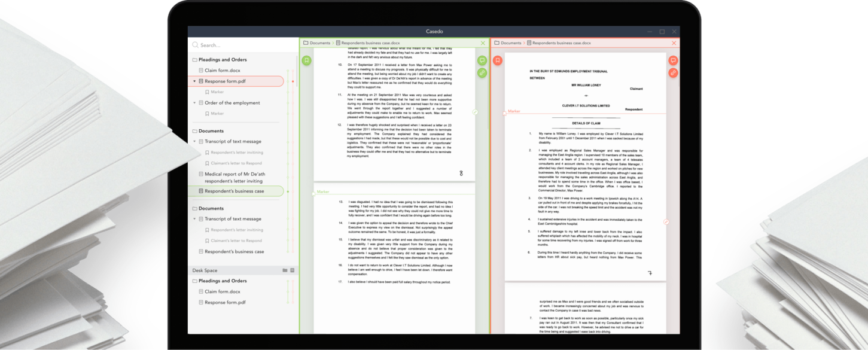Click the red comment bubble icon
The image size is (868, 350).
coord(673,60)
